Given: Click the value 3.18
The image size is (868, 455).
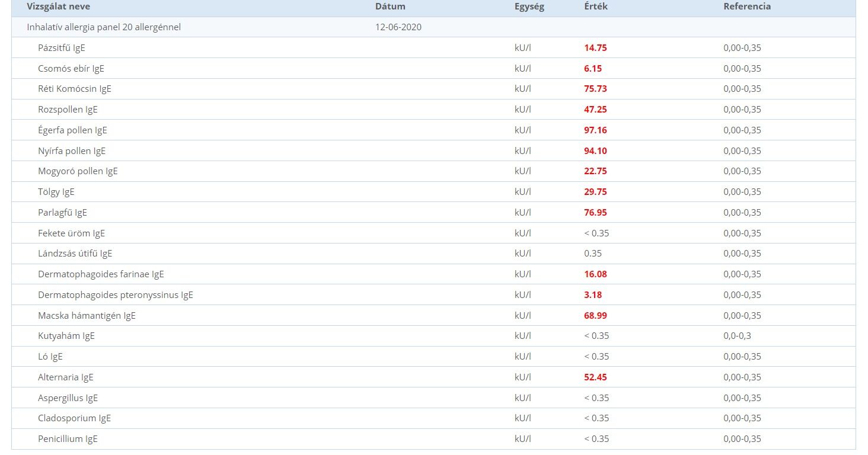Looking at the screenshot, I should tap(593, 295).
